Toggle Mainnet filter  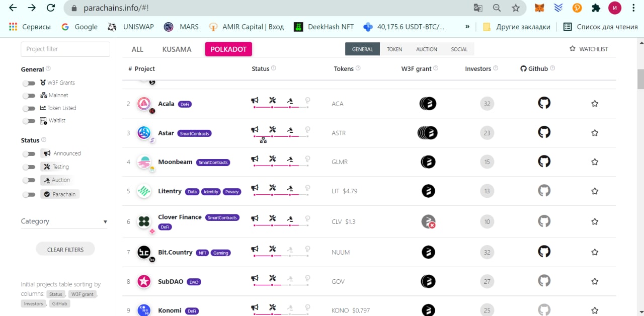(x=29, y=96)
